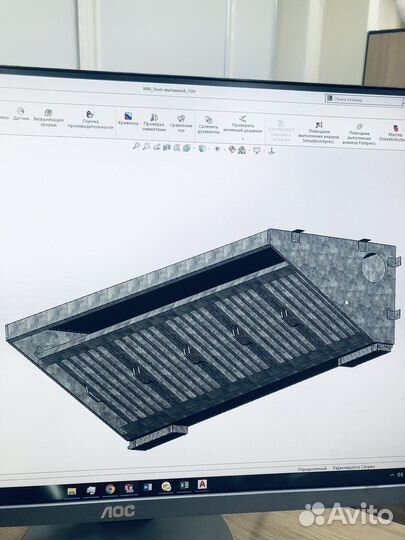Click Previous View icon
Viewport: 405px width, 540px height.
click(x=157, y=147)
